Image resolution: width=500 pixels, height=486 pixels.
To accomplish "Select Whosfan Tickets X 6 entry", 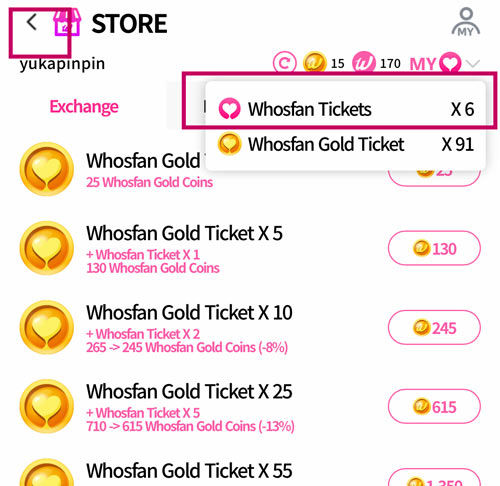I will pyautogui.click(x=346, y=109).
